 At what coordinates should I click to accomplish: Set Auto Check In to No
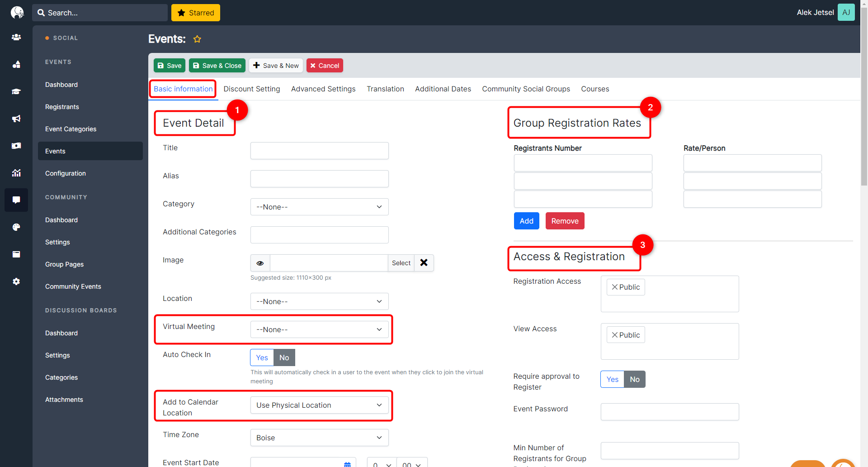[x=284, y=357]
